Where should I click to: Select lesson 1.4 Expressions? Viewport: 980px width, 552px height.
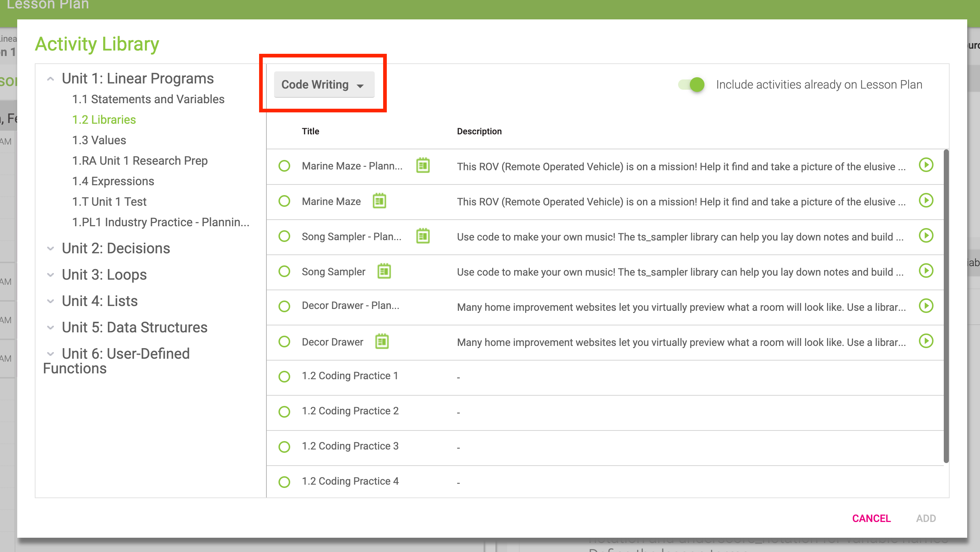113,182
